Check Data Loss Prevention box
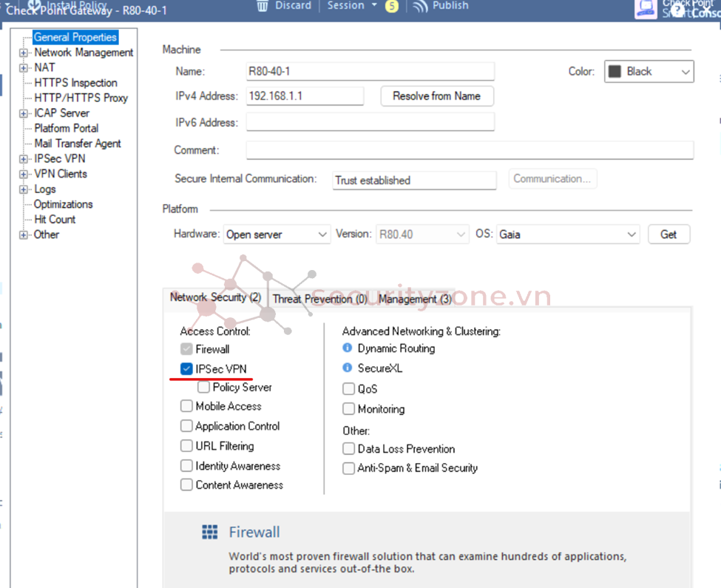The height and width of the screenshot is (588, 721). point(348,449)
